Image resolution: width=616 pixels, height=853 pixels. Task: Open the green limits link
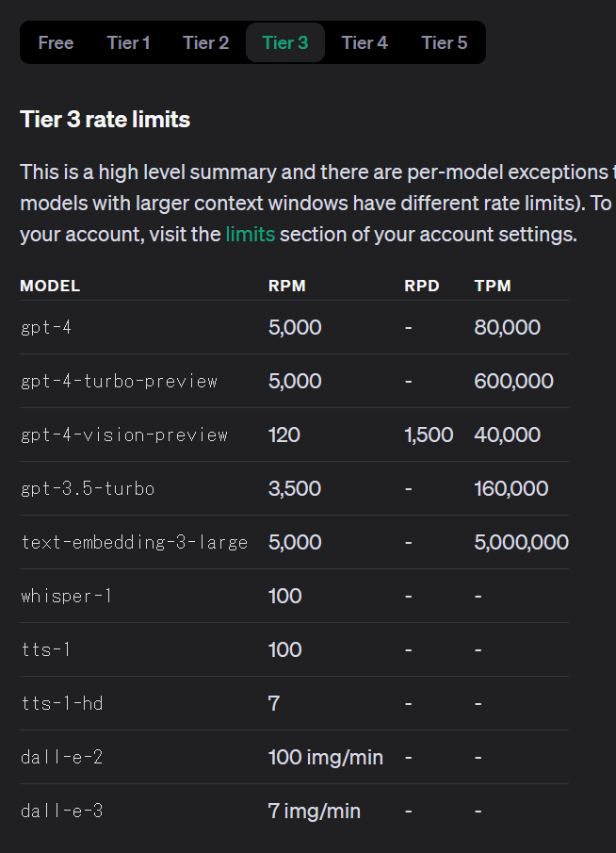pyautogui.click(x=251, y=235)
